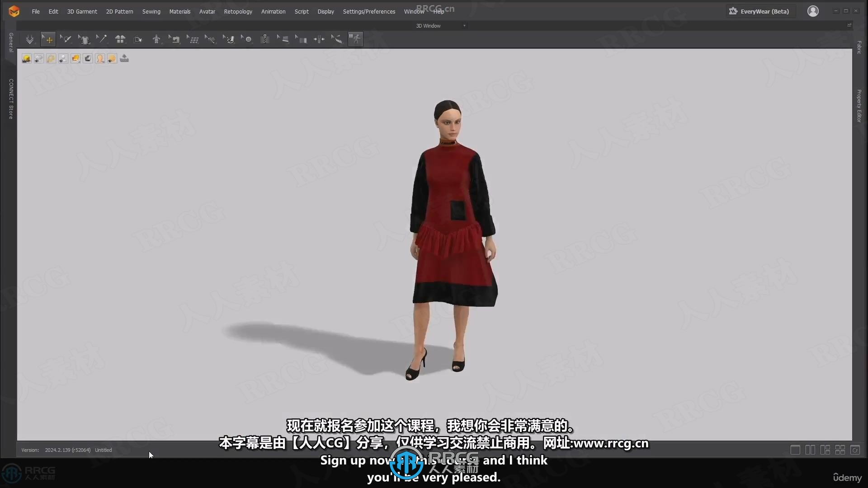Viewport: 868px width, 488px height.
Task: Expand the Fabric side panel tab
Action: (x=859, y=47)
